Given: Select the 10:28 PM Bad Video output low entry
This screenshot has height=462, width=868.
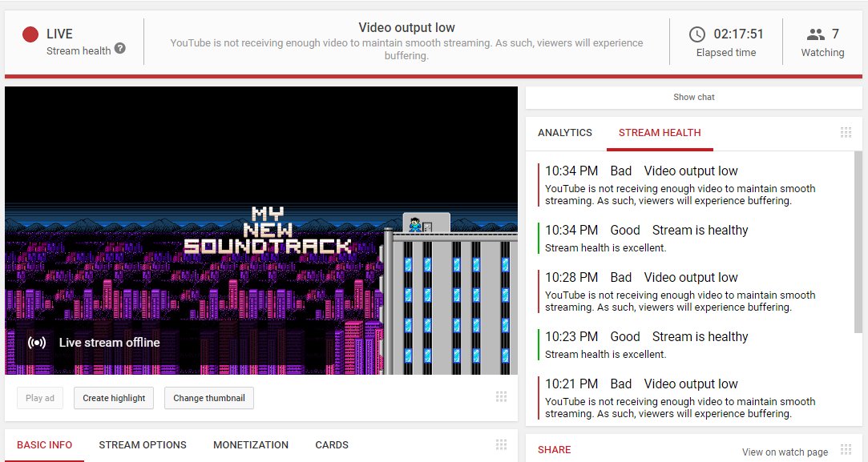Looking at the screenshot, I should 680,291.
